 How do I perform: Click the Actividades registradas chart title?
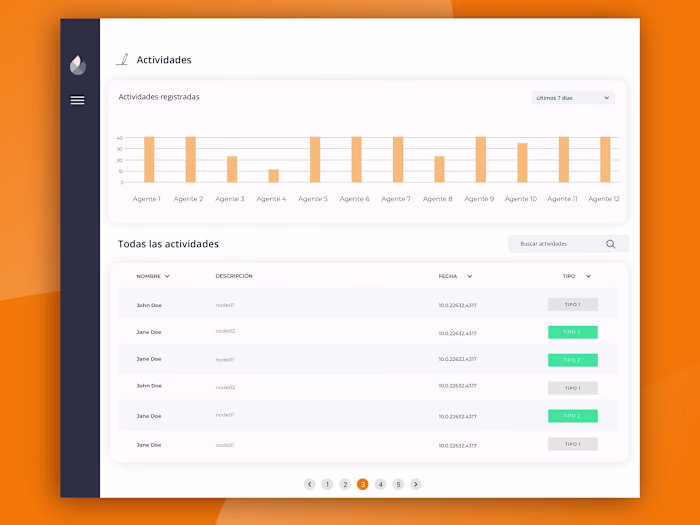tap(159, 97)
